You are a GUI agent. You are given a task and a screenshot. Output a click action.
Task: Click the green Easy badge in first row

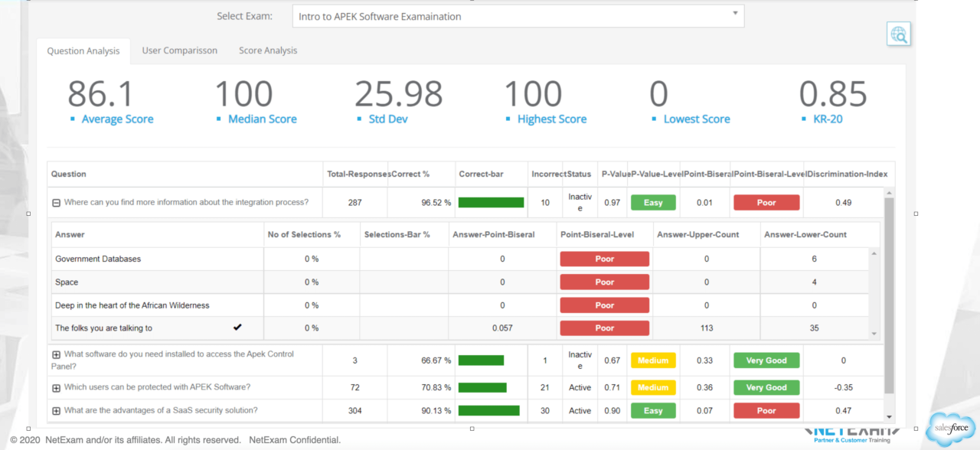tap(652, 203)
